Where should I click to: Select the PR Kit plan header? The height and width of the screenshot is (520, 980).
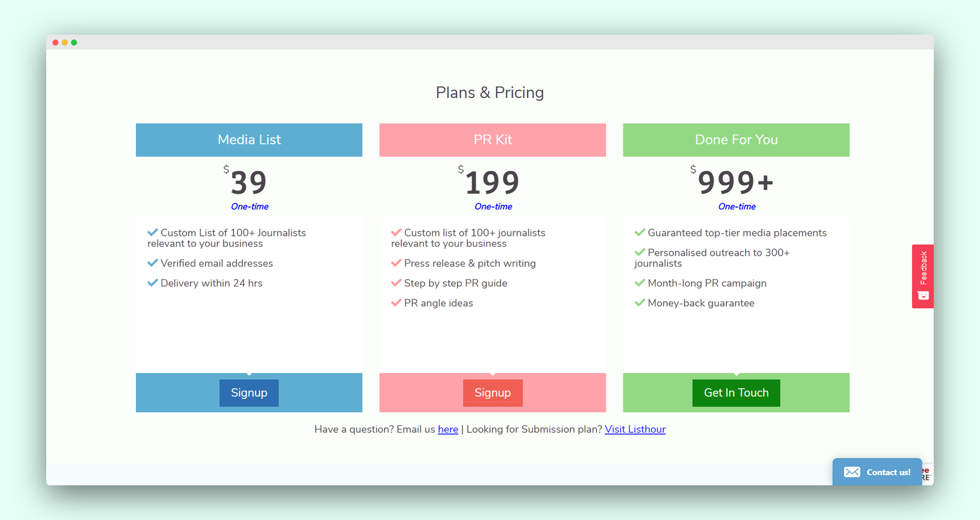pyautogui.click(x=492, y=140)
